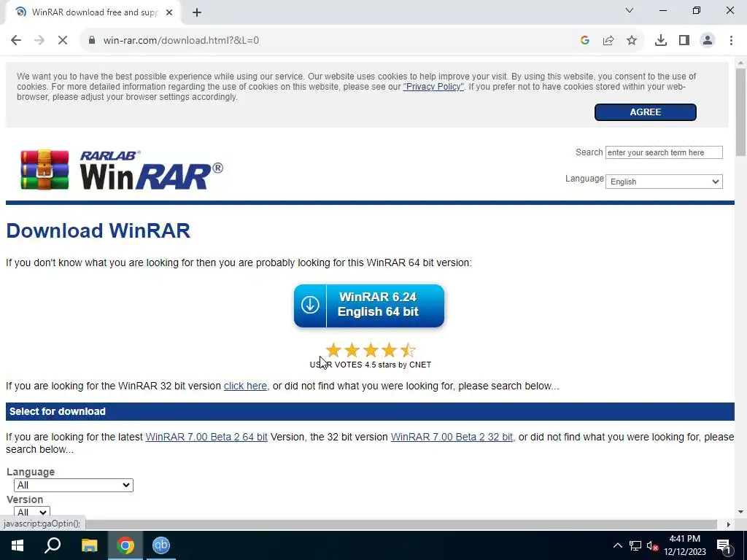The height and width of the screenshot is (560, 747).
Task: Open WinRAR 7.00 Beta 2 32 bit link
Action: [x=452, y=437]
